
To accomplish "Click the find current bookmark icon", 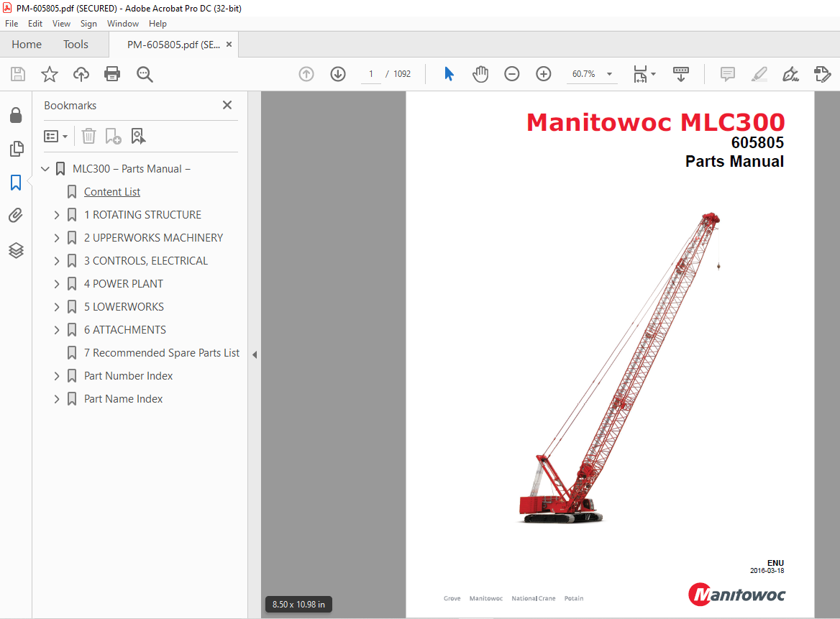I will pos(138,136).
